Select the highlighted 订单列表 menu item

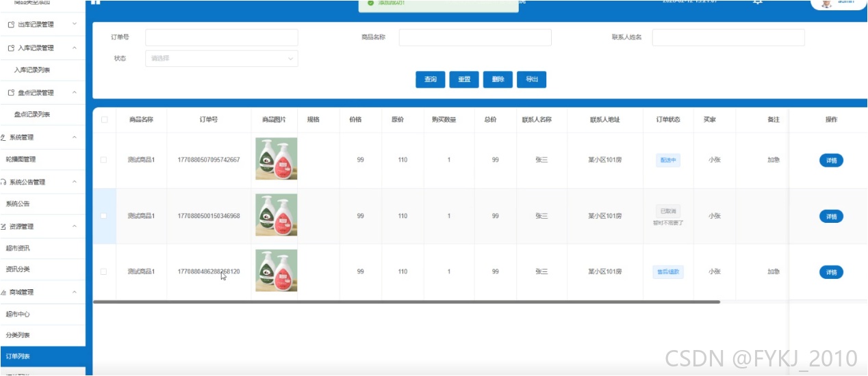pyautogui.click(x=42, y=357)
